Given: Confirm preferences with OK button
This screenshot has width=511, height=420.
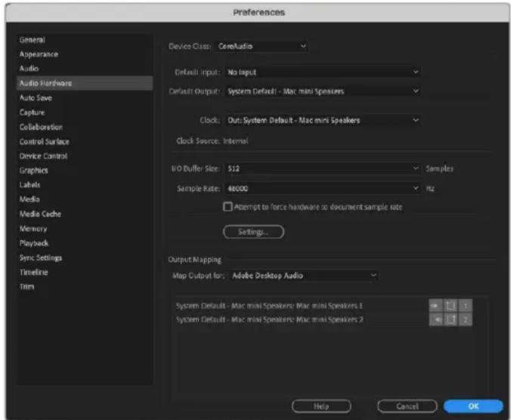Looking at the screenshot, I should [473, 406].
